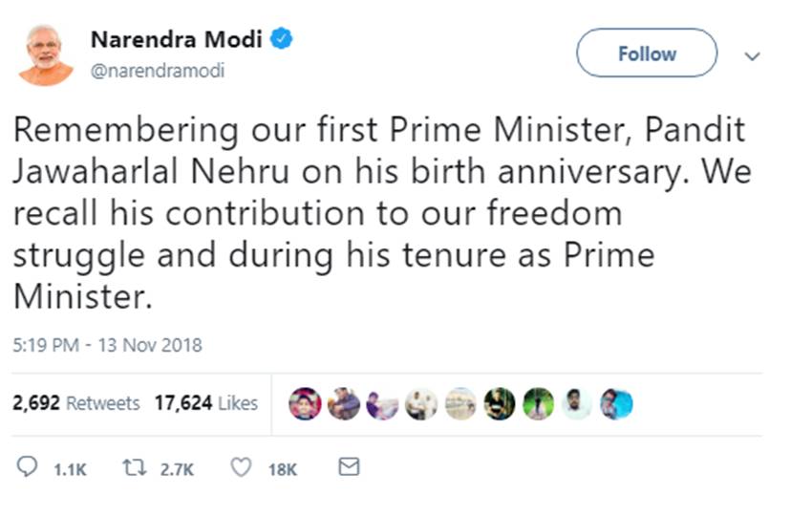Click the reply speech bubble icon

coord(28,468)
